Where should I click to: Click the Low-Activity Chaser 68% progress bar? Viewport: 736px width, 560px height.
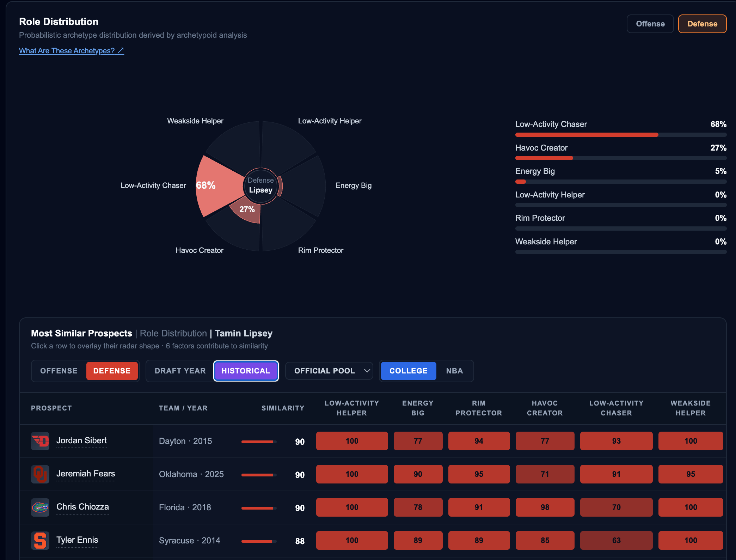pyautogui.click(x=621, y=135)
